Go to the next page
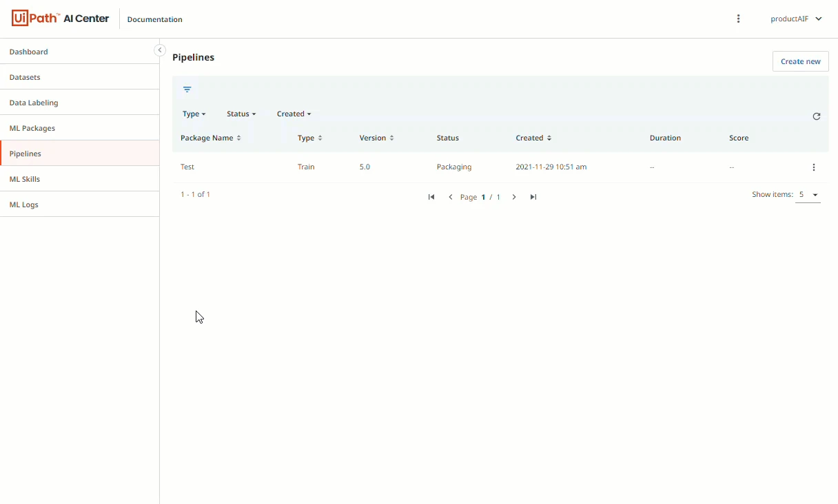The width and height of the screenshot is (838, 504). click(x=514, y=197)
